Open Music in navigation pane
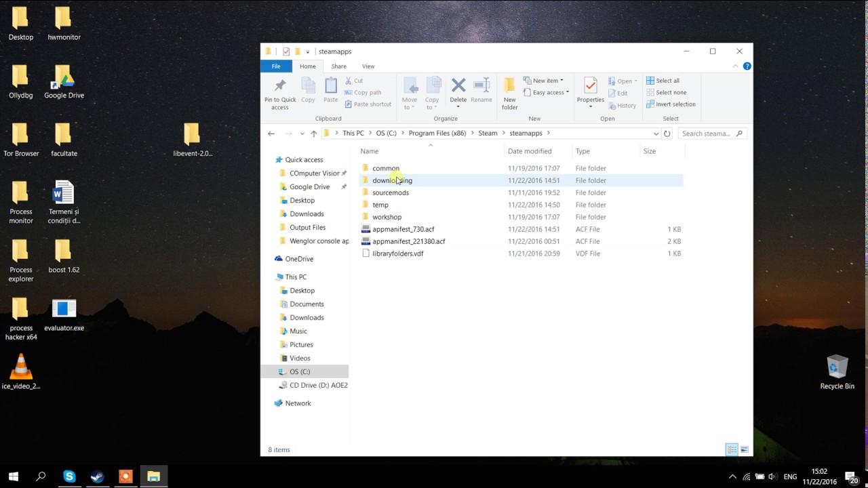This screenshot has width=868, height=488. 298,331
